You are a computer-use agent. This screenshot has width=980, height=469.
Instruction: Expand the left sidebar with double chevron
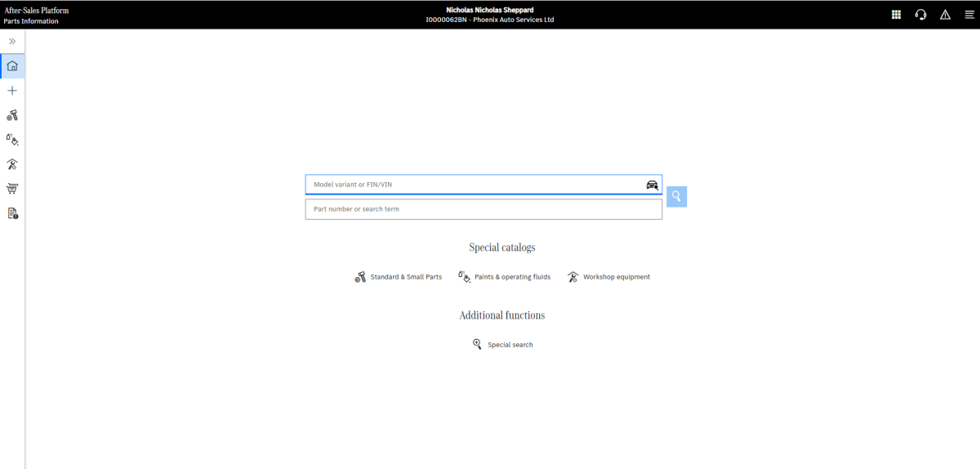(x=12, y=41)
